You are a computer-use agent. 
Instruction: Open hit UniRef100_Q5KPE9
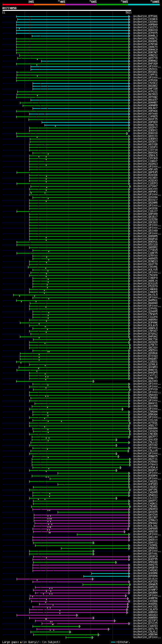click(x=145, y=509)
